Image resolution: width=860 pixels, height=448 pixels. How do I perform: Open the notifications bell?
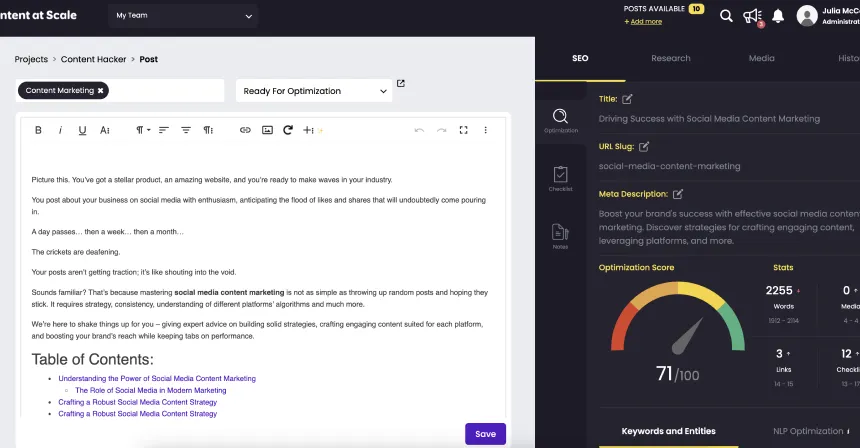778,16
